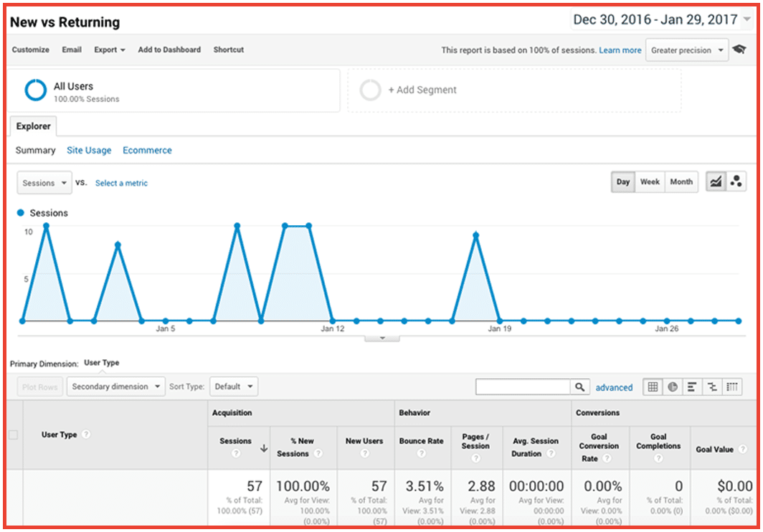Set chart granularity to Week

tap(650, 181)
